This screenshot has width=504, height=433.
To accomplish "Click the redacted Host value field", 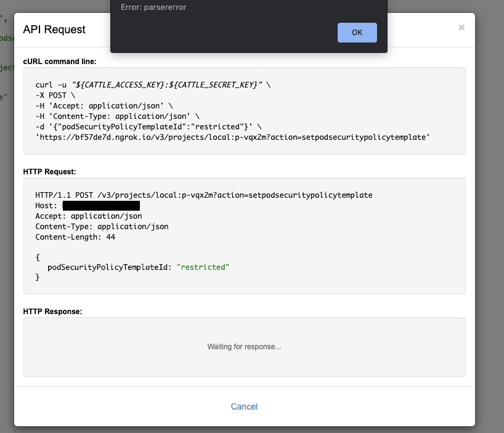I will click(102, 205).
